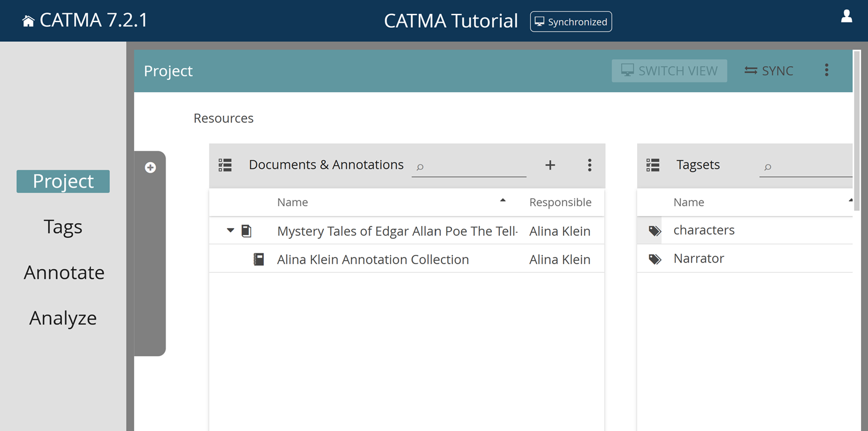Toggle SWITCH VIEW in the Project header
The height and width of the screenshot is (431, 868).
coord(669,70)
